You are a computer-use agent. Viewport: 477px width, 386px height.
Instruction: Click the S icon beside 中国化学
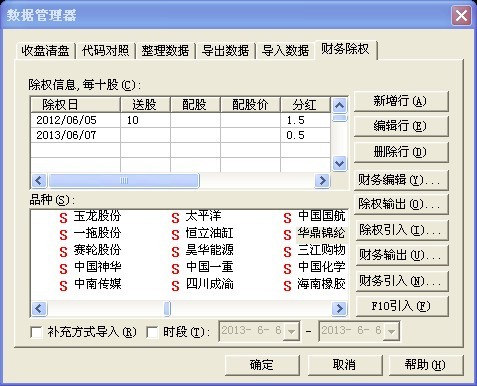pyautogui.click(x=287, y=269)
